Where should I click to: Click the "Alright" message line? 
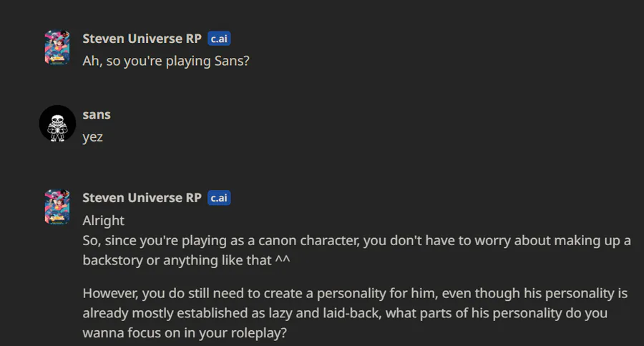point(104,220)
